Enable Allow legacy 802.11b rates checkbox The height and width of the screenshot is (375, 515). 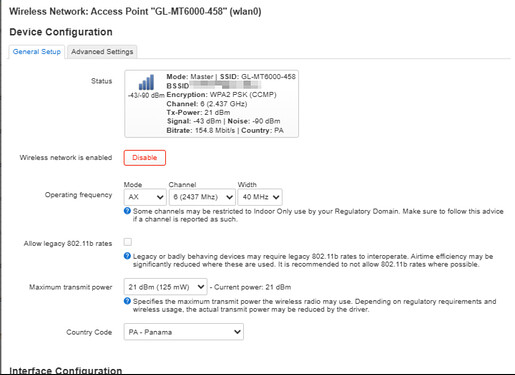(128, 242)
